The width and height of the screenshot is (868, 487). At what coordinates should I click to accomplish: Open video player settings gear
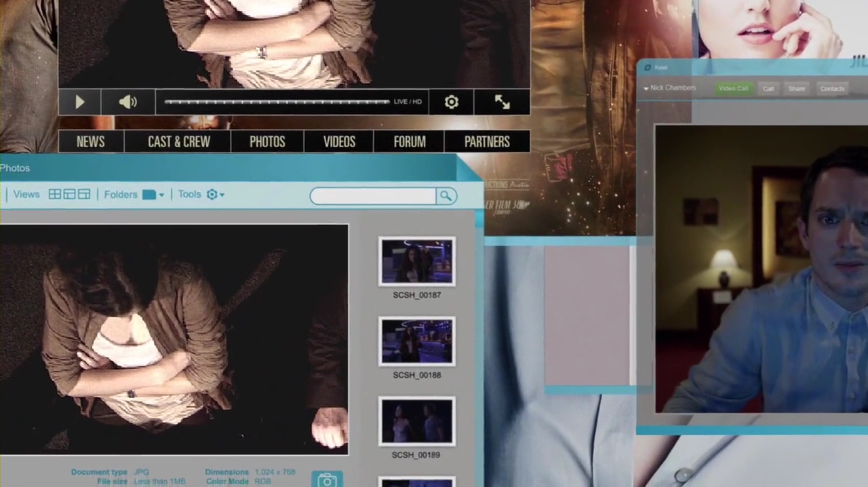coord(452,102)
